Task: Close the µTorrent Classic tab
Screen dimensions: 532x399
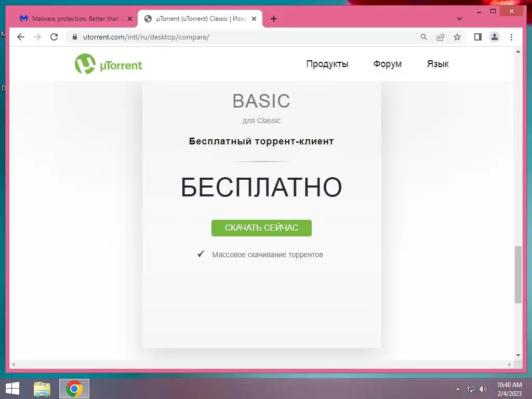Action: [254, 19]
